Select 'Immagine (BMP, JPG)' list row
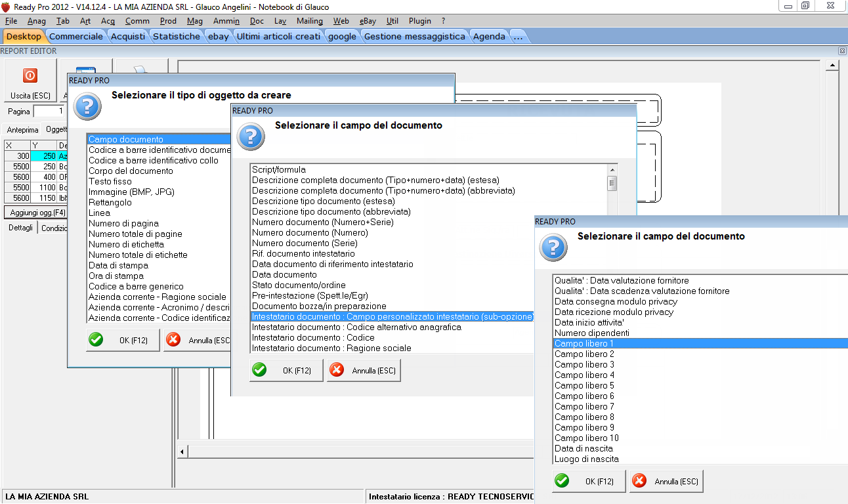 coord(159,192)
